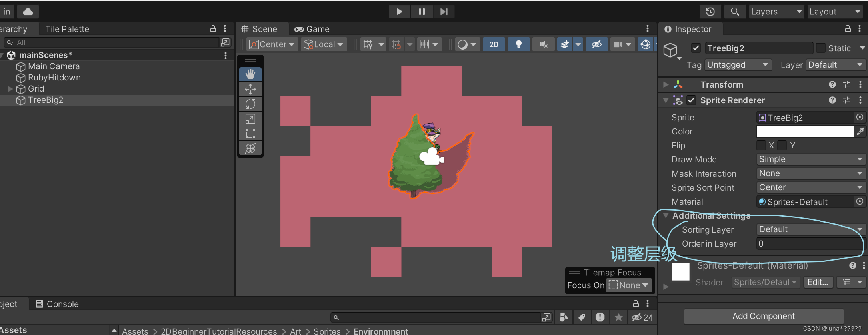Open increment snapping ruler icon
The width and height of the screenshot is (868, 335).
(x=424, y=44)
